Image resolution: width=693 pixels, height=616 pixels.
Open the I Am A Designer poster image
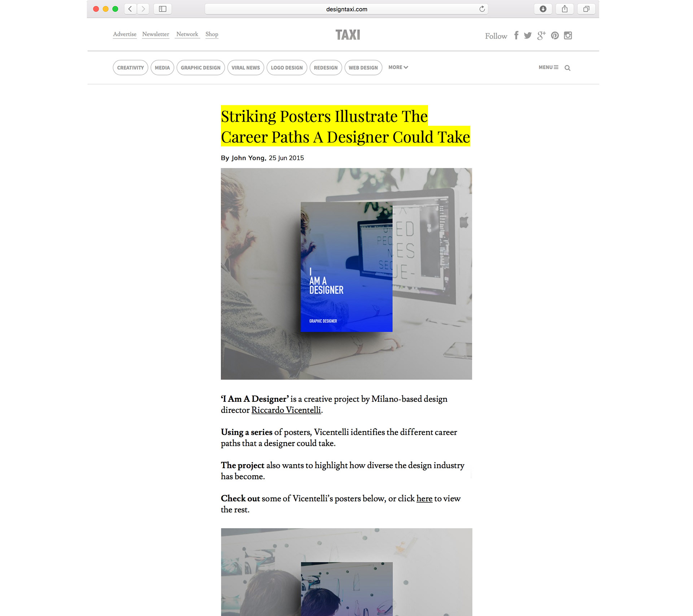(x=346, y=274)
